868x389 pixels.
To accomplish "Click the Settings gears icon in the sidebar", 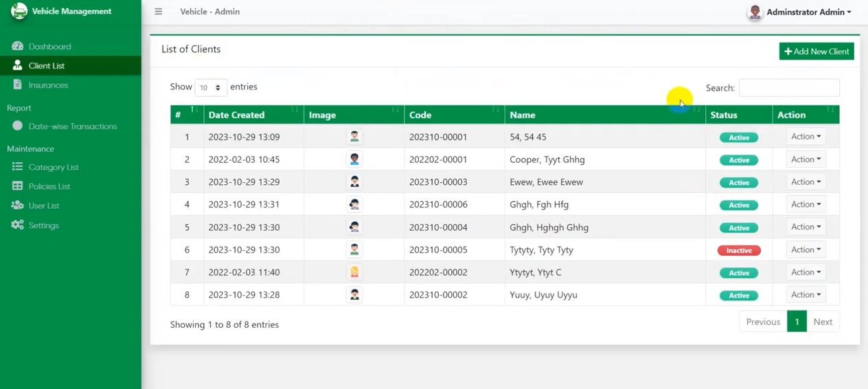I will (x=17, y=225).
